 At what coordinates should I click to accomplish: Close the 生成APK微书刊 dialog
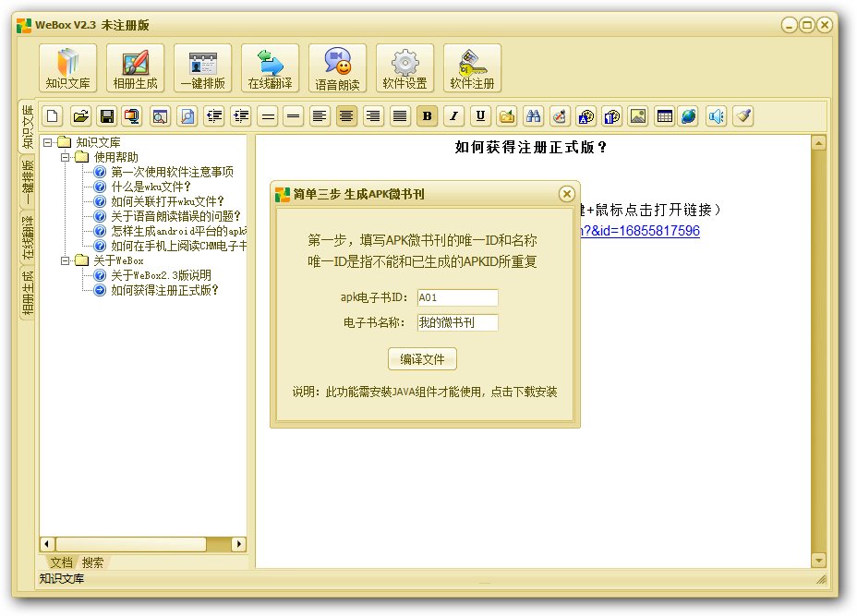pos(567,194)
